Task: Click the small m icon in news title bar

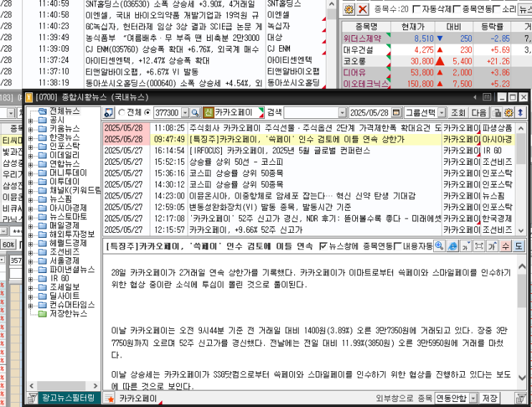Action: (x=487, y=97)
